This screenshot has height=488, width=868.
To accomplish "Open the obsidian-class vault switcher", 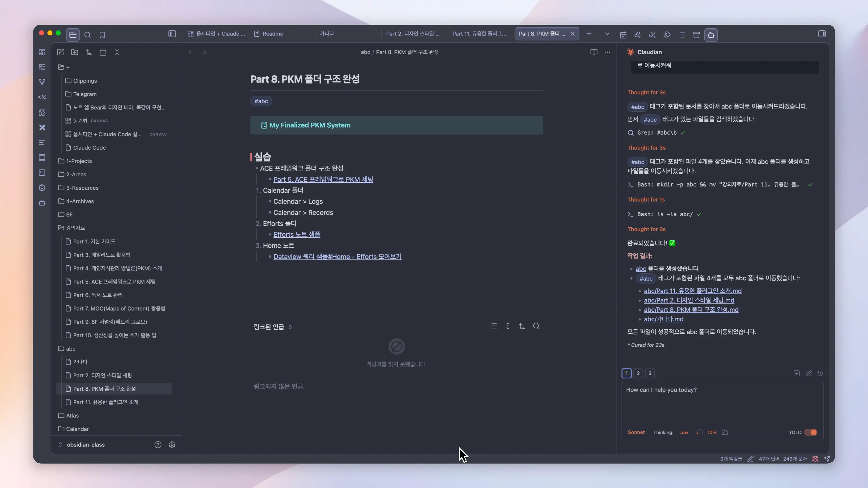I will point(86,444).
